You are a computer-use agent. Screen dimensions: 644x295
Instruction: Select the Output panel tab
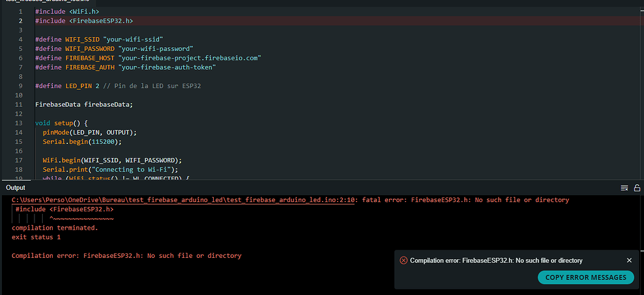(x=16, y=187)
